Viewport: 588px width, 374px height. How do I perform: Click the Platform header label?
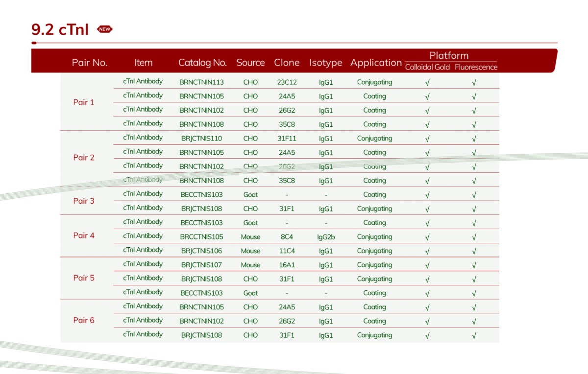click(449, 56)
